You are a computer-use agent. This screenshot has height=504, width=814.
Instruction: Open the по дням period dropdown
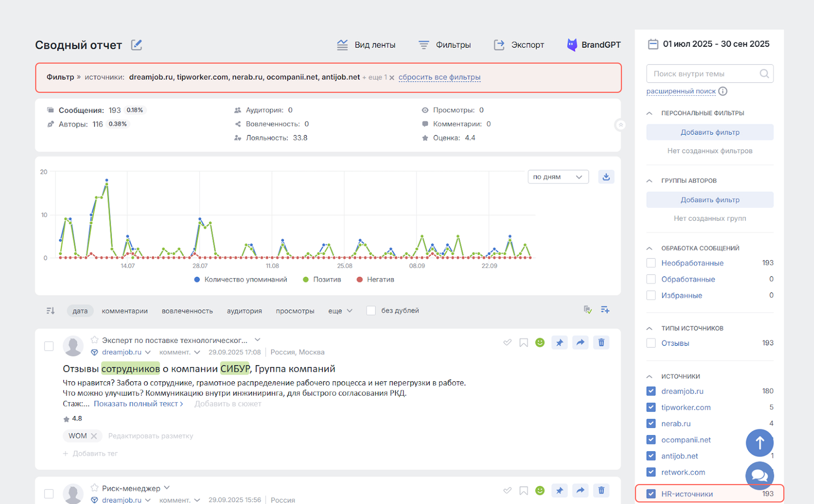[x=558, y=177]
